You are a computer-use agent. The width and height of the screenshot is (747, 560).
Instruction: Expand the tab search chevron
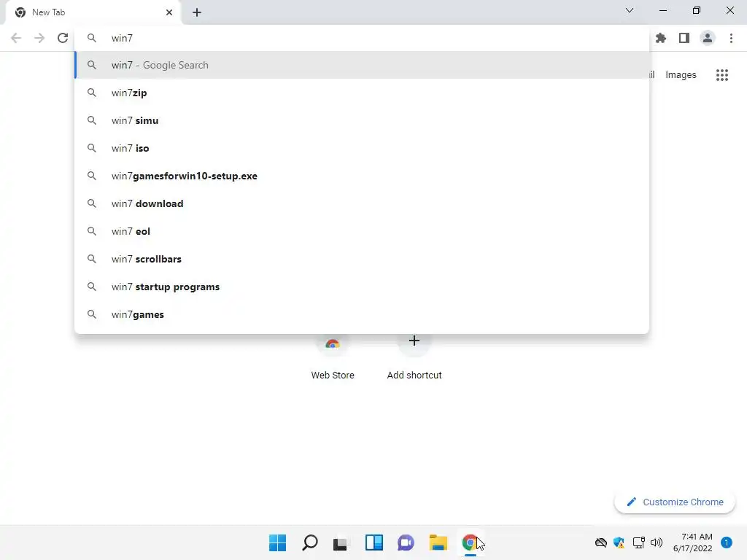[x=630, y=10]
